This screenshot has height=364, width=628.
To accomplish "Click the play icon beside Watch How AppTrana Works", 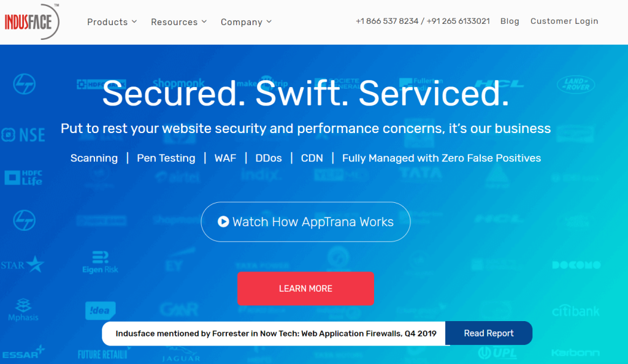I will coord(223,222).
